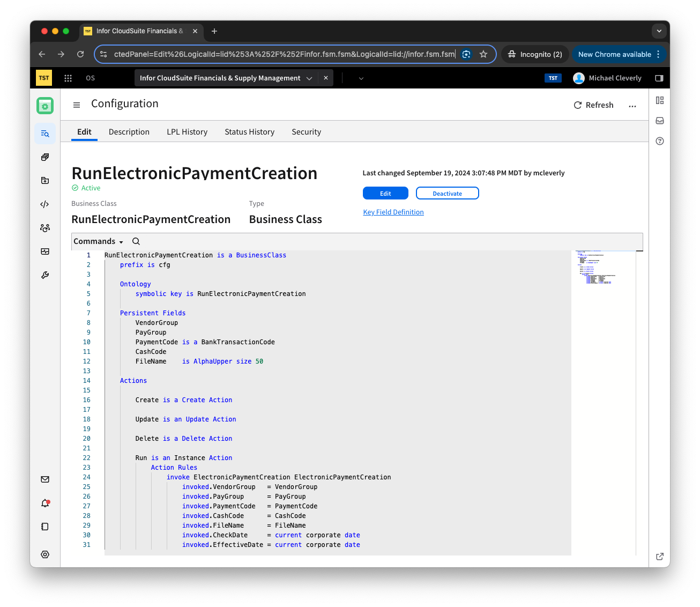The width and height of the screenshot is (700, 607).
Task: Click the TST environment badge
Action: pos(553,78)
